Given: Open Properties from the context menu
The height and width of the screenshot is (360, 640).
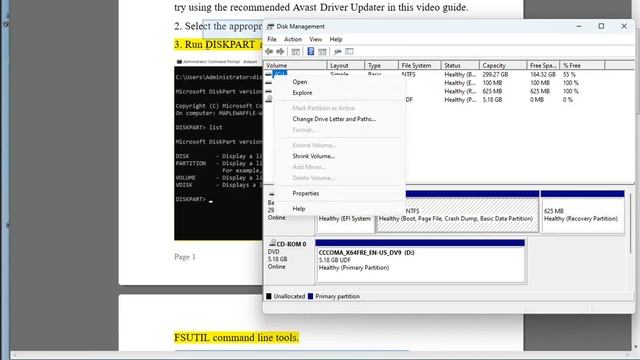Looking at the screenshot, I should (340, 193).
